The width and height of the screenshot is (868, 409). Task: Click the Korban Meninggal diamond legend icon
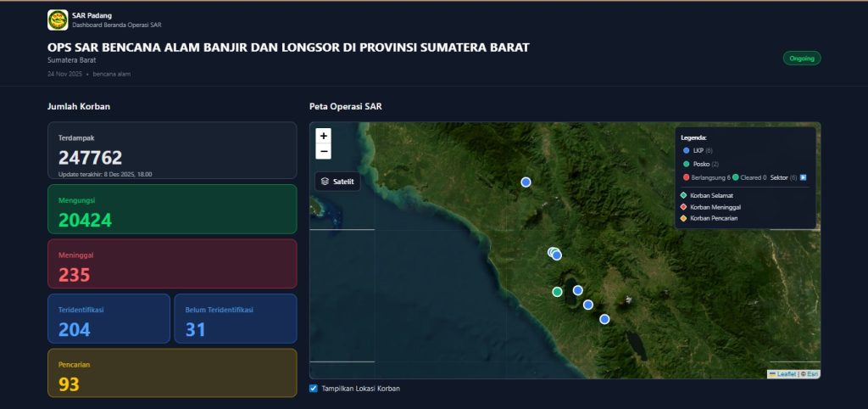click(x=684, y=207)
